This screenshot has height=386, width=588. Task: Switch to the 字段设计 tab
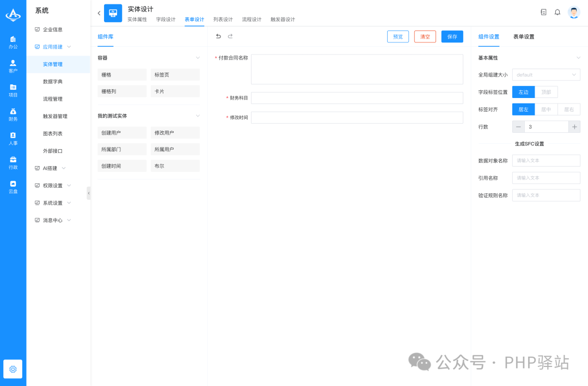tap(166, 20)
